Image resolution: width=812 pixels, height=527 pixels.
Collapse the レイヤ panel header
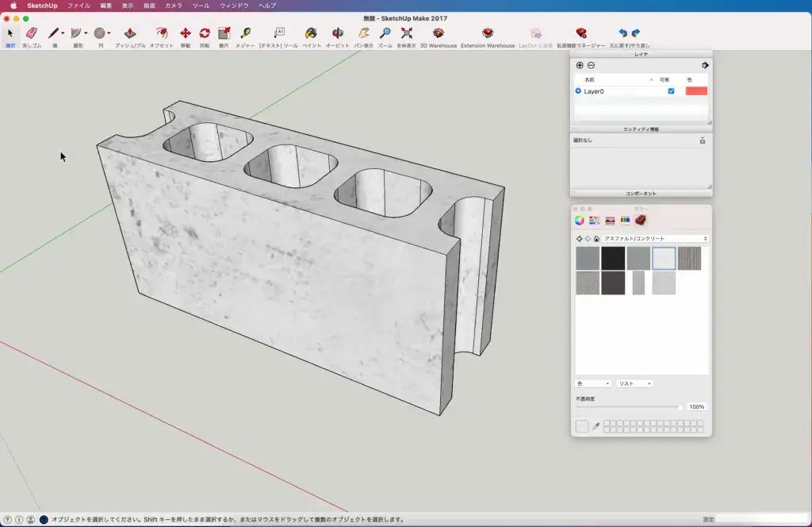coord(641,54)
